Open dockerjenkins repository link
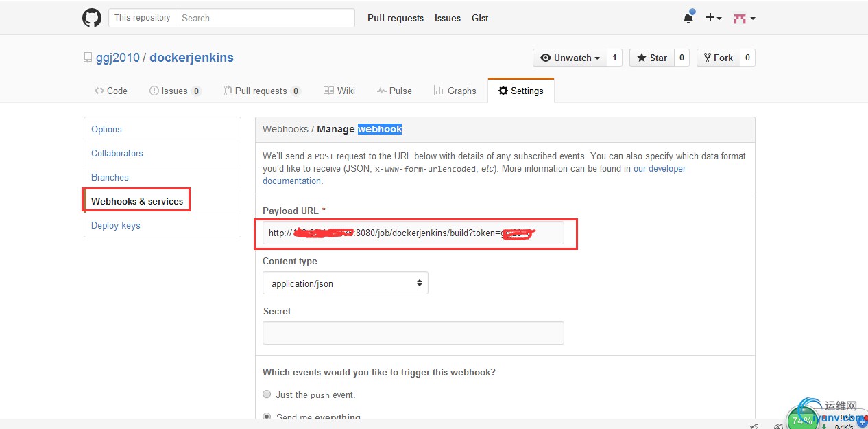868x429 pixels. (191, 58)
